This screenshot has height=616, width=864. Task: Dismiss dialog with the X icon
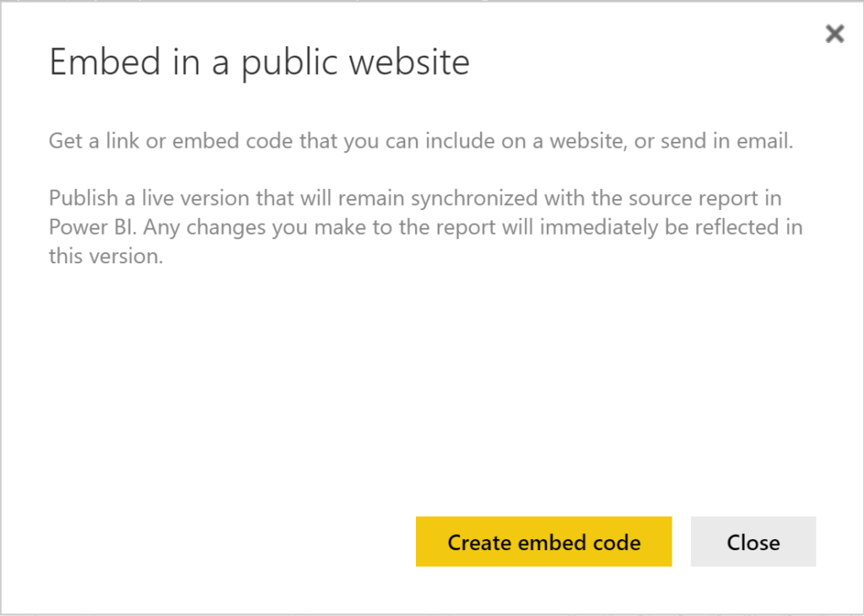pyautogui.click(x=834, y=34)
